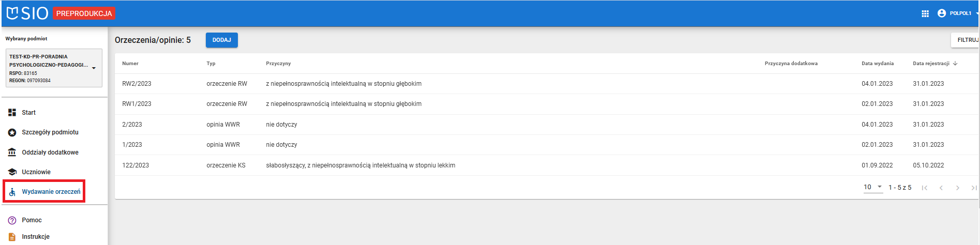Click the Instrukcje document icon
This screenshot has height=245, width=980.
(12, 237)
